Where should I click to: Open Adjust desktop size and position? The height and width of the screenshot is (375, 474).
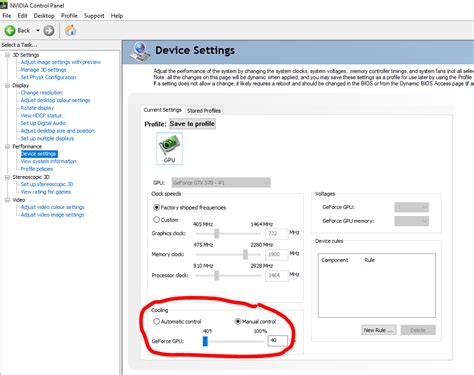coord(58,131)
